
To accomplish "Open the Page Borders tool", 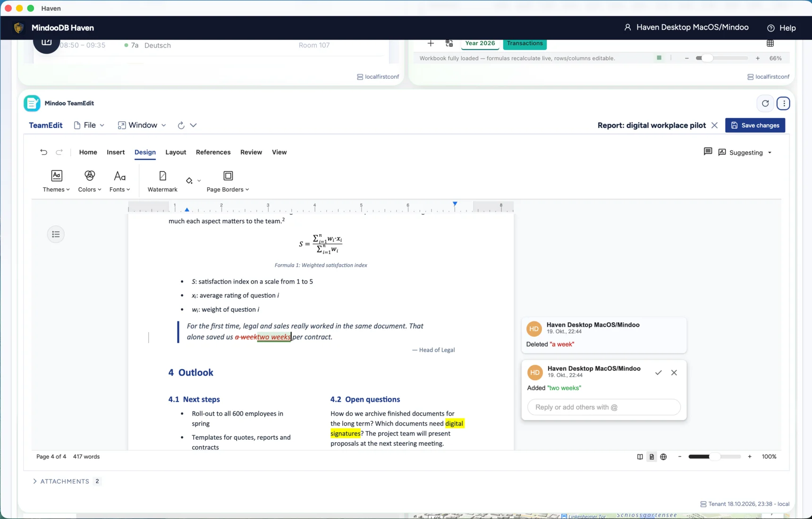I will pos(228,181).
